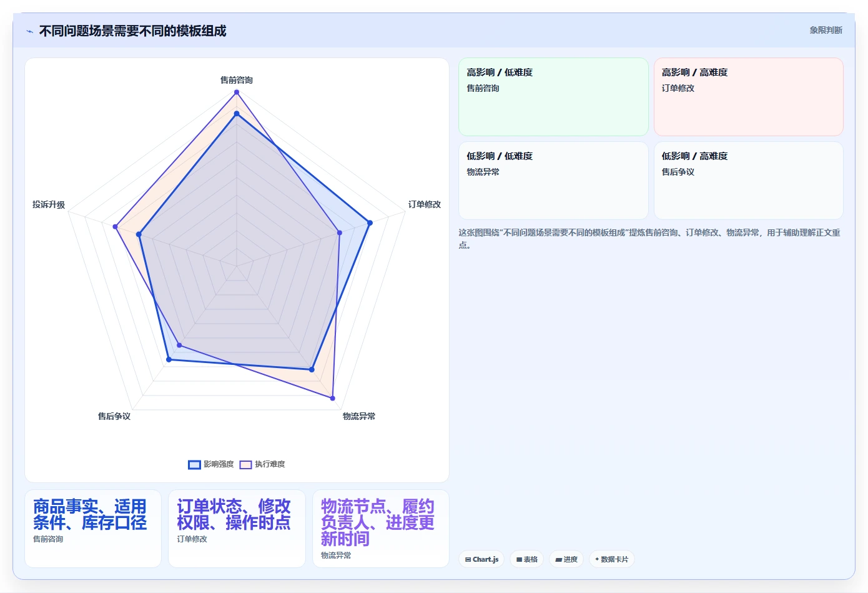Viewport: 868px width, 593px height.
Task: Click the 象限判断 label in the header
Action: [826, 30]
